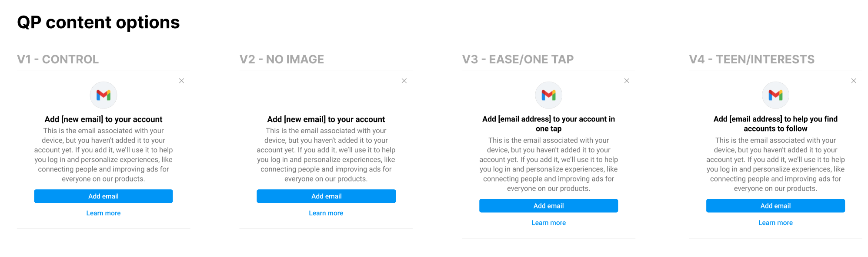Click the QP content options title
Screen dimensions: 868x257
(x=98, y=23)
